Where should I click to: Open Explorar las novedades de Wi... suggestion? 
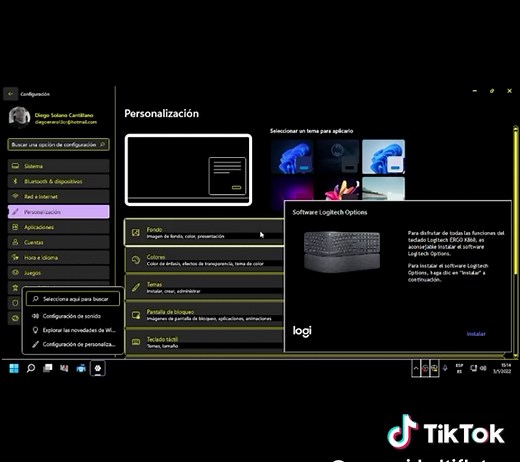coord(73,330)
